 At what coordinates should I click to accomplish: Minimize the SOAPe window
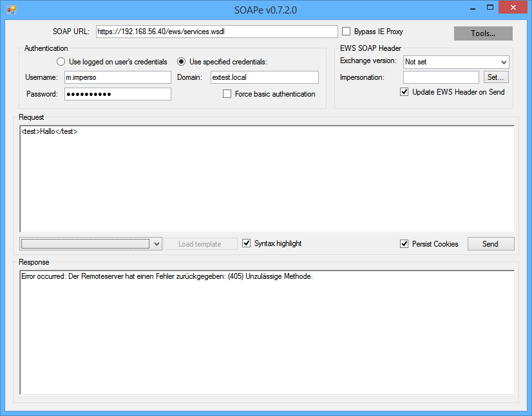[x=473, y=8]
